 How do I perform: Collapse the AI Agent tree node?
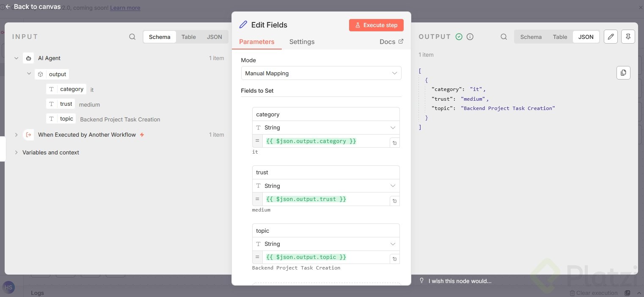pyautogui.click(x=16, y=58)
